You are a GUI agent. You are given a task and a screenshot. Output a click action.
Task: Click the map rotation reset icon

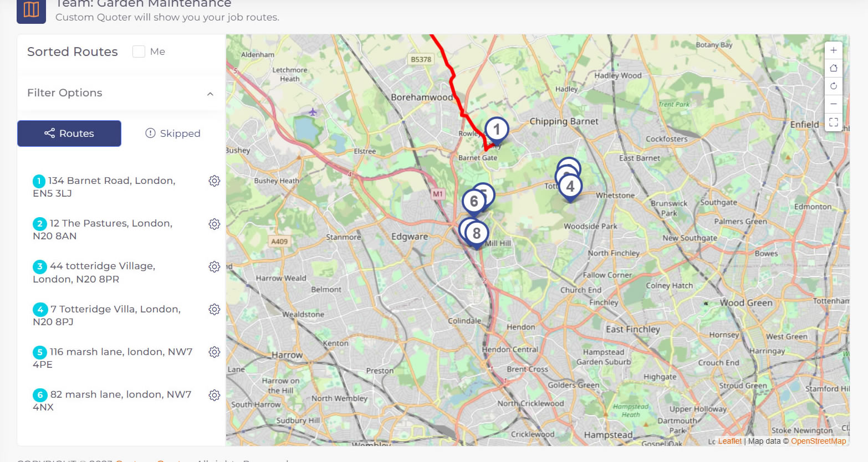[x=833, y=86]
